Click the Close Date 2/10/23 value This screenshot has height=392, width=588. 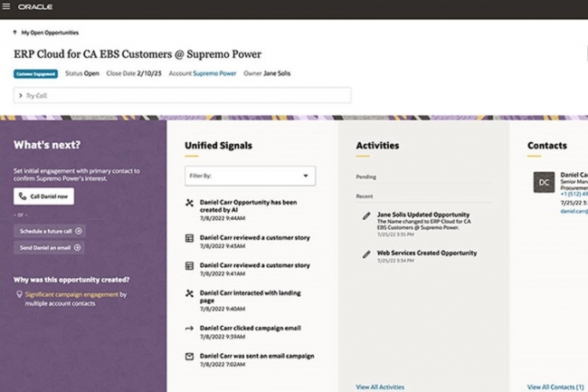tap(149, 73)
